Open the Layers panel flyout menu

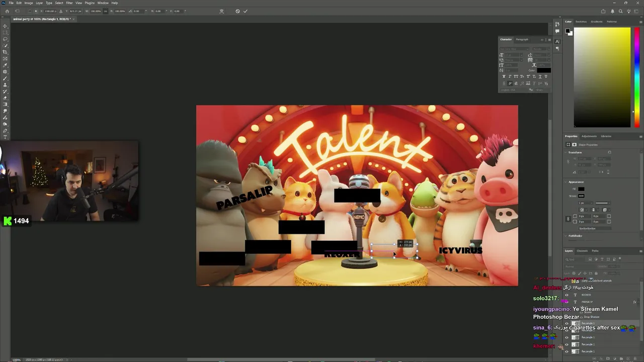tap(640, 251)
